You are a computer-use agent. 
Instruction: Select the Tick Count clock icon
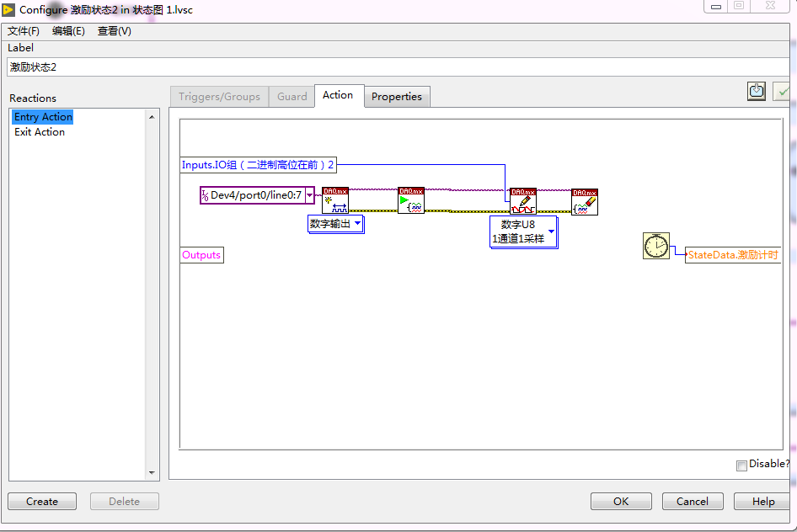(656, 247)
